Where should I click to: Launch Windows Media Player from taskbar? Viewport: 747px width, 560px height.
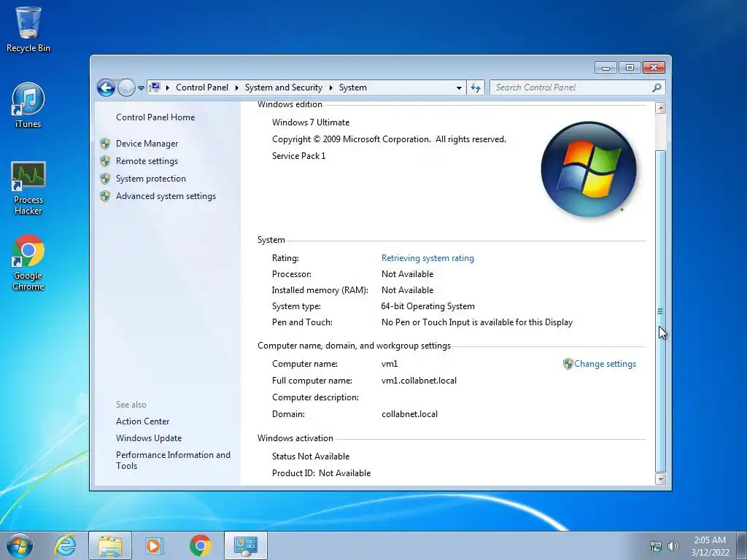[x=154, y=545]
